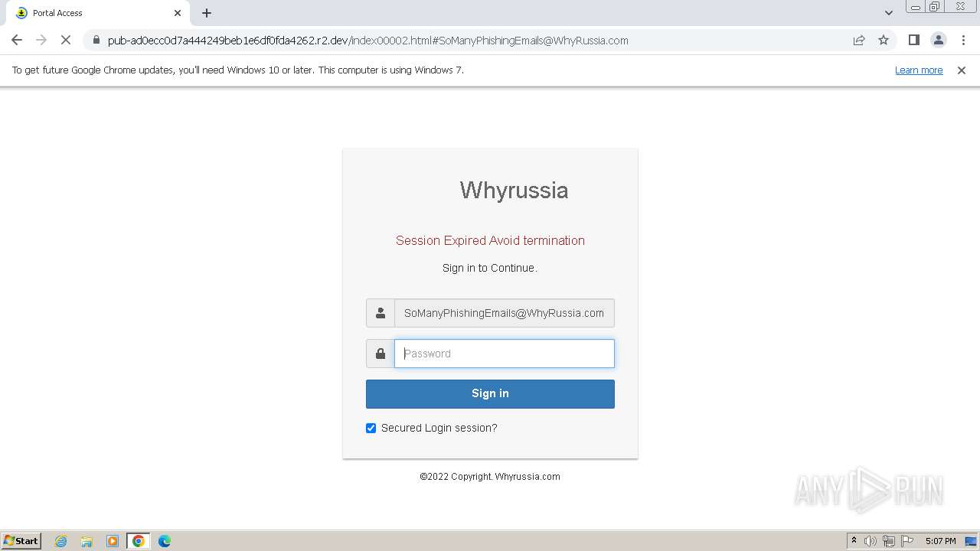Show hidden system tray icons
This screenshot has width=980, height=551.
(854, 541)
